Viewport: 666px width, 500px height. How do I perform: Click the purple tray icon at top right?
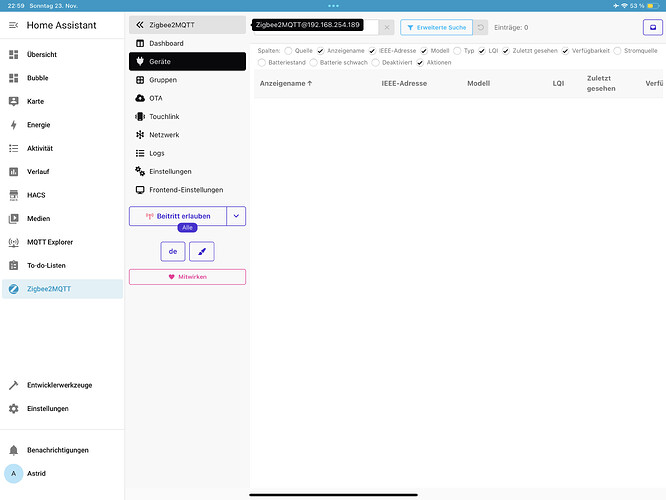pyautogui.click(x=651, y=28)
